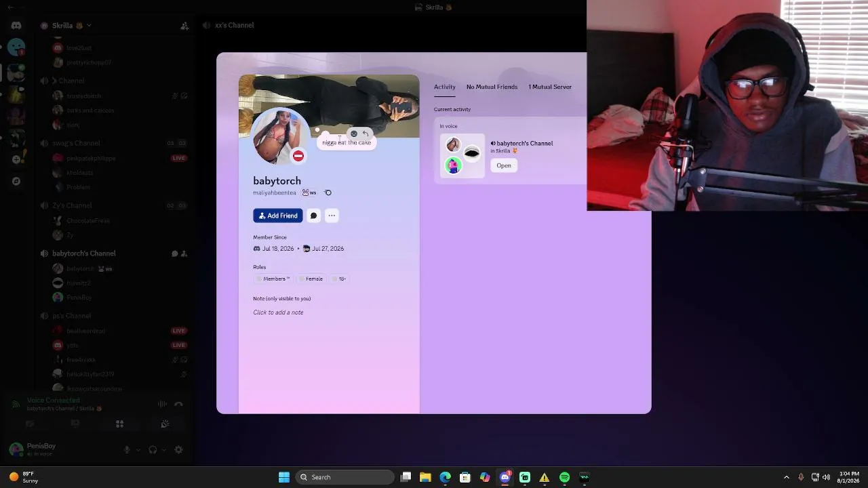Viewport: 868px width, 488px height.
Task: Add an emoji reaction to the status bubble
Action: pos(353,134)
